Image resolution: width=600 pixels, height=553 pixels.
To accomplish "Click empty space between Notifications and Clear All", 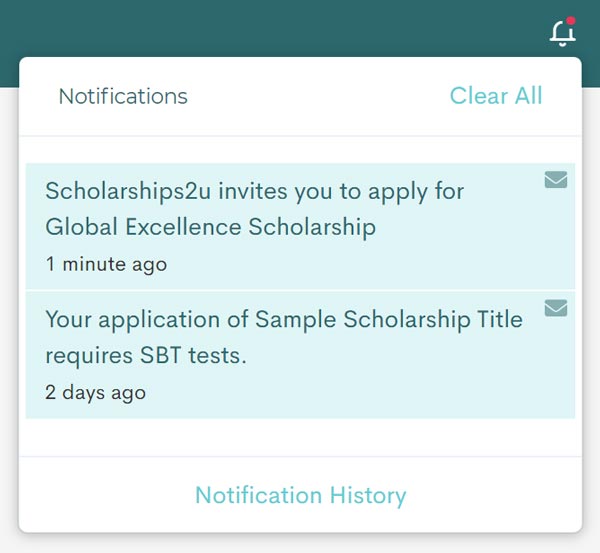I will coord(318,96).
